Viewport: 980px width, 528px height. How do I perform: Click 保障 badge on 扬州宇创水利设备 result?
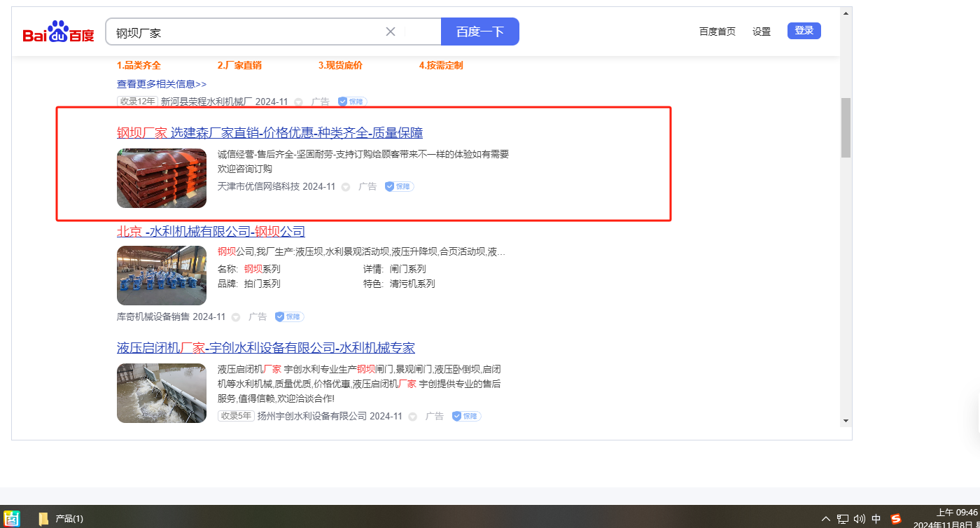pos(466,416)
